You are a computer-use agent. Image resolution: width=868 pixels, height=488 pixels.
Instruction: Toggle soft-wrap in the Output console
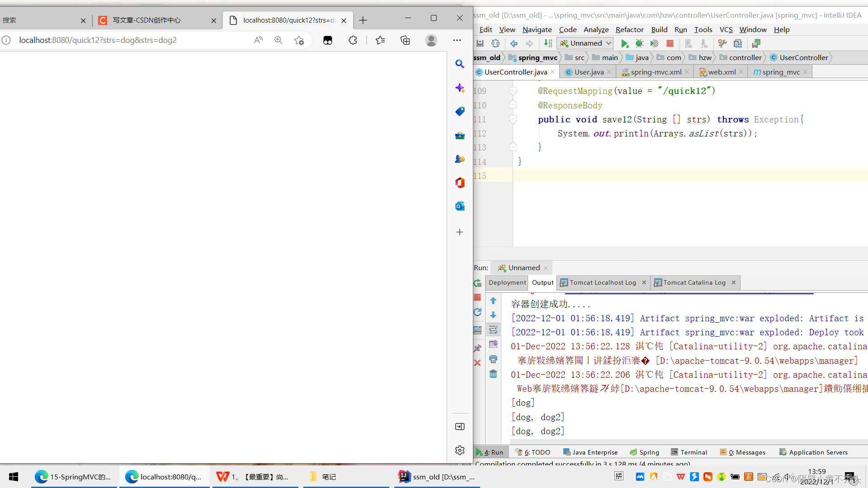(x=493, y=329)
